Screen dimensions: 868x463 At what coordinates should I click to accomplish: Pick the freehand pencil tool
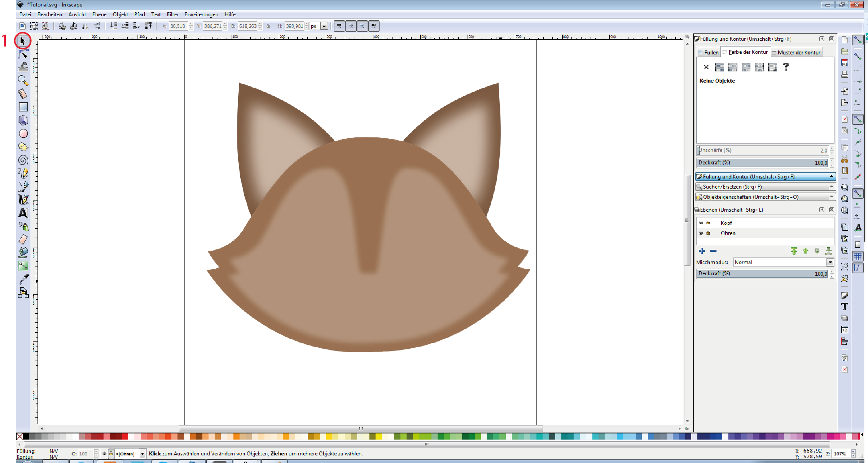(23, 173)
